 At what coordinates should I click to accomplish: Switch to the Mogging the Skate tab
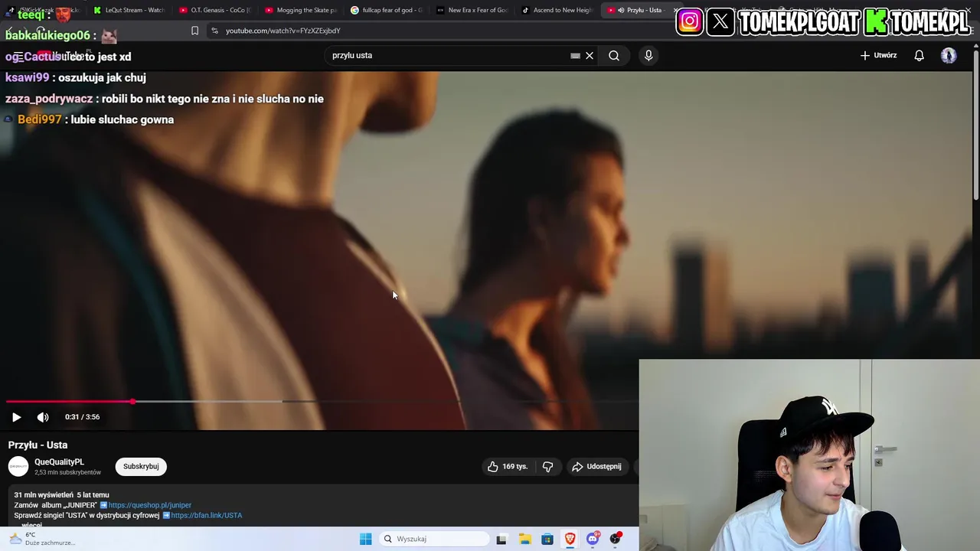click(x=301, y=10)
